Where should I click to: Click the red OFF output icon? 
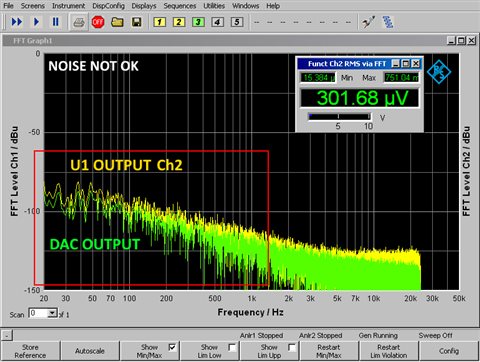[x=98, y=22]
